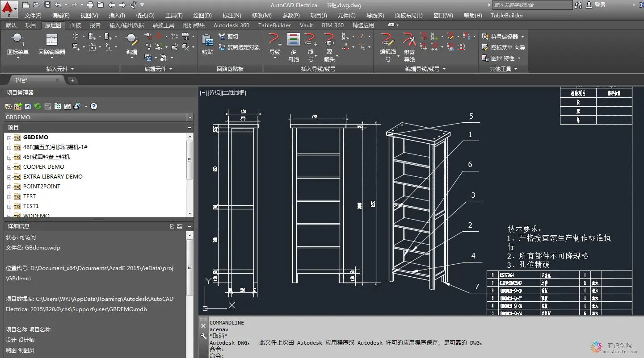Expand the COOPER DEMO project node
The image size is (644, 358).
[x=9, y=167]
